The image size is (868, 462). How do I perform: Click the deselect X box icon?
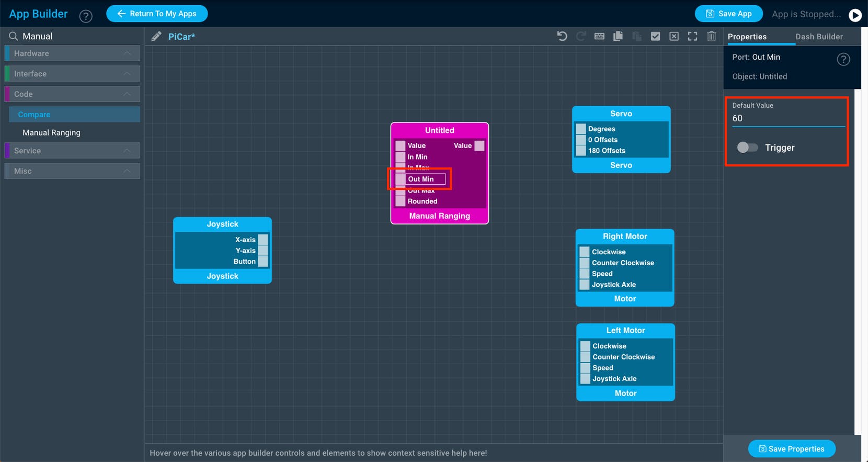pos(674,36)
